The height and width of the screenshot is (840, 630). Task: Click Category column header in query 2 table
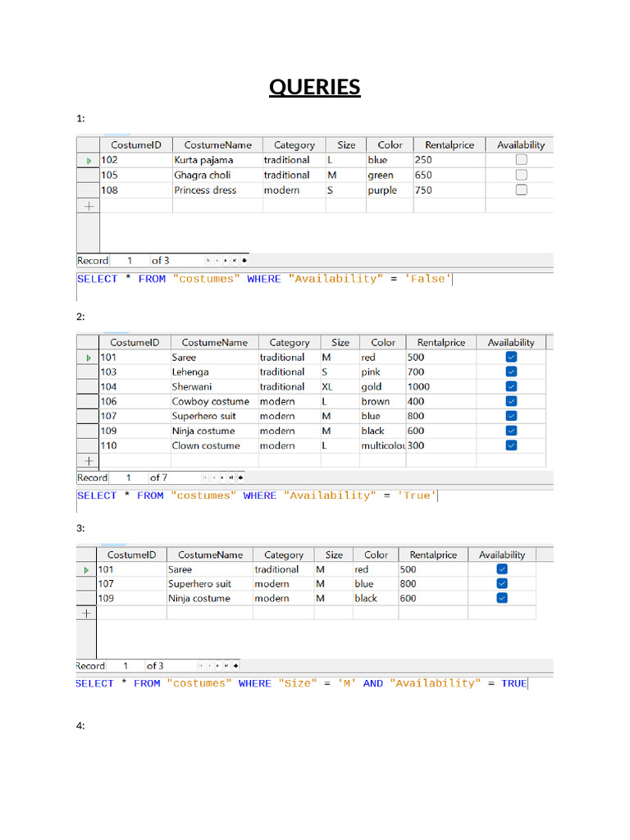pos(290,342)
